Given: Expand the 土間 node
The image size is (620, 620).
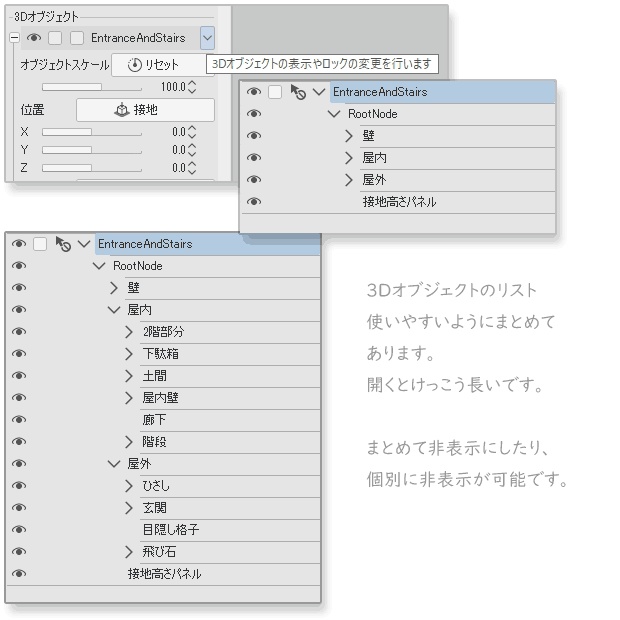Looking at the screenshot, I should coord(129,376).
